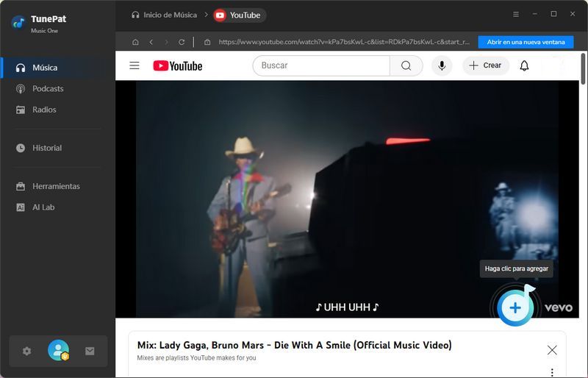Click the Crear button
The width and height of the screenshot is (588, 378).
(x=485, y=65)
